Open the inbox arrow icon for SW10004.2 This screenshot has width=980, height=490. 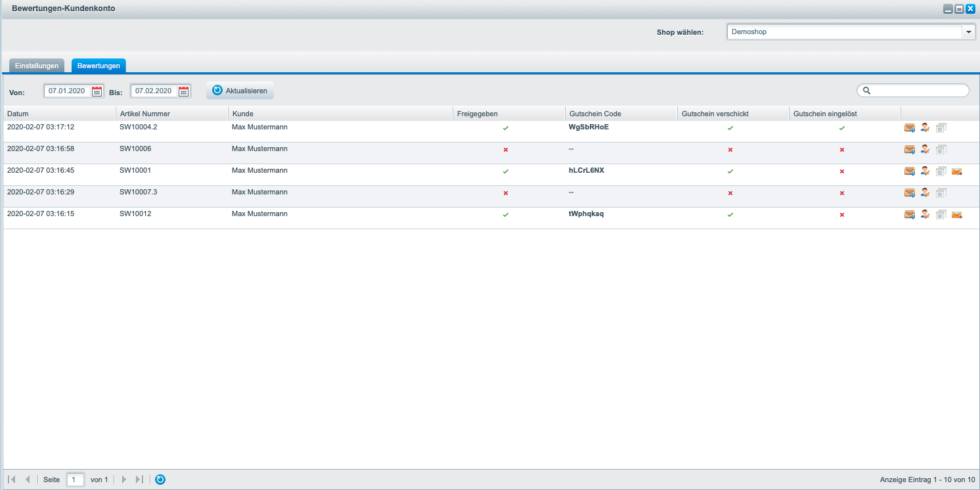click(x=910, y=127)
